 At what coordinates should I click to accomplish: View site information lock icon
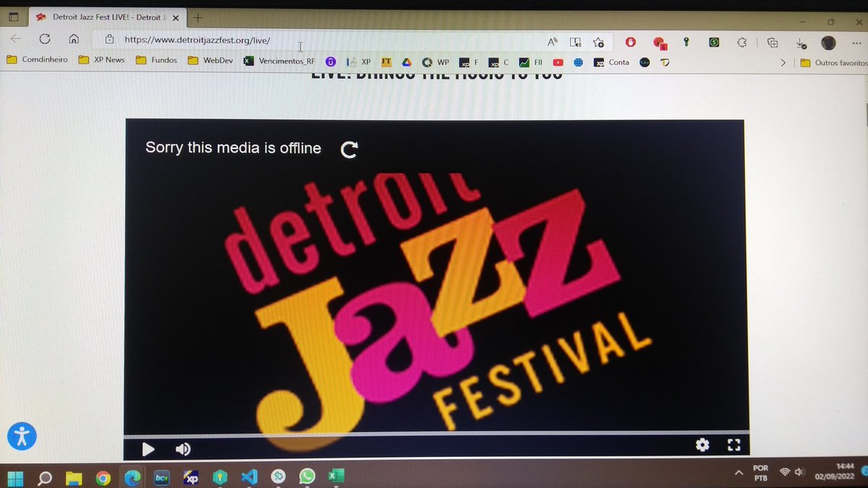(x=109, y=40)
